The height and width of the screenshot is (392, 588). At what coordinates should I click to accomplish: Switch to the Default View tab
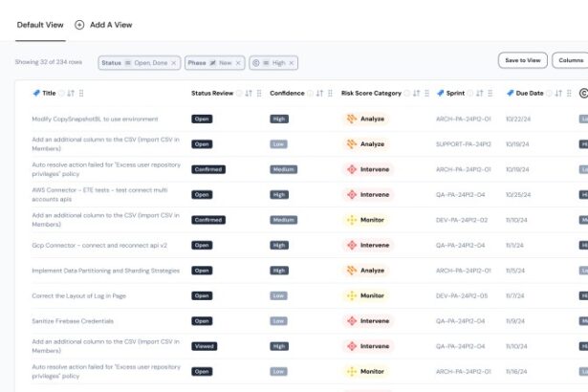click(40, 25)
